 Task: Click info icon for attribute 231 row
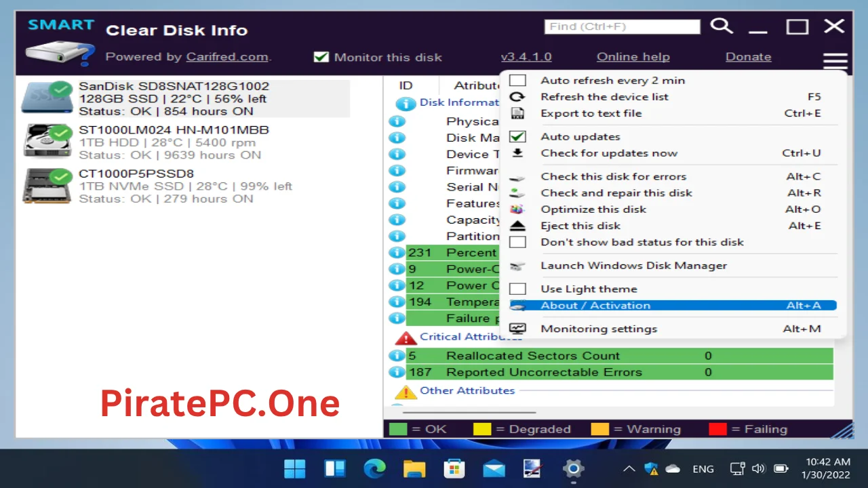click(x=397, y=253)
